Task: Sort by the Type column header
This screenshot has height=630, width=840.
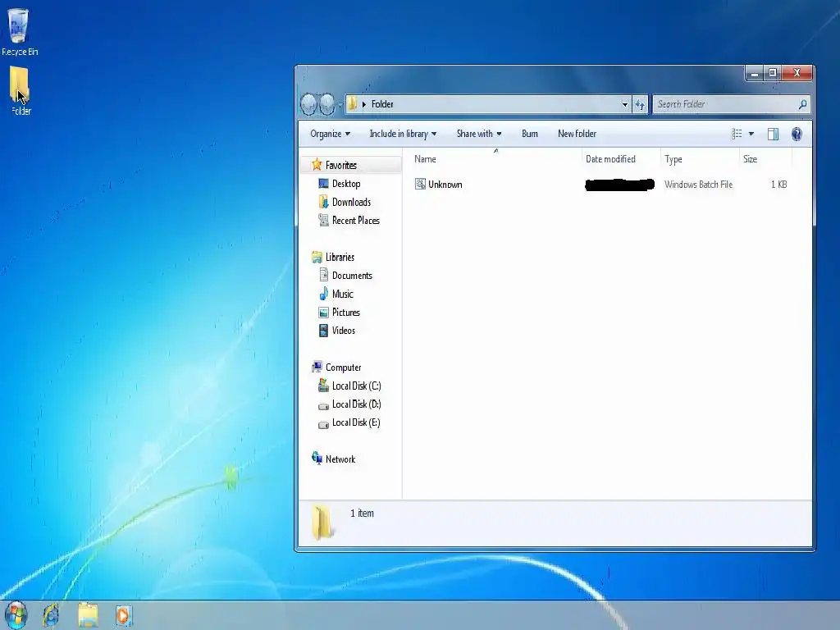Action: point(699,159)
